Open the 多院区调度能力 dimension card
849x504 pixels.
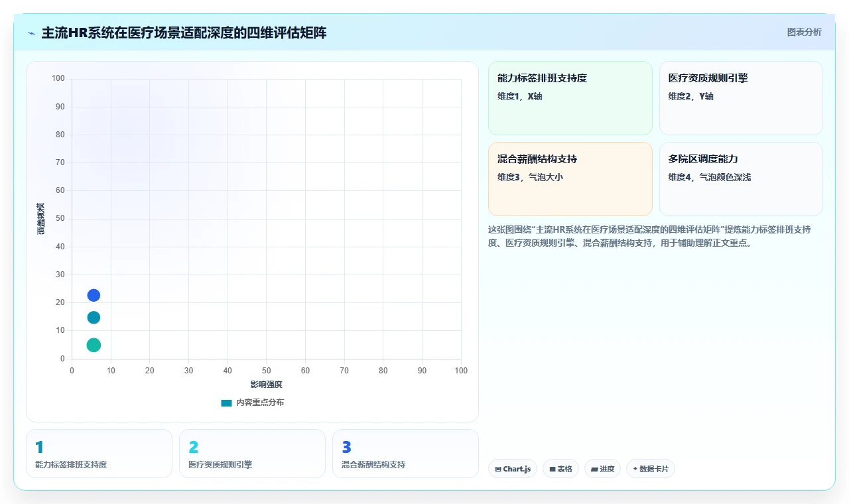(741, 179)
